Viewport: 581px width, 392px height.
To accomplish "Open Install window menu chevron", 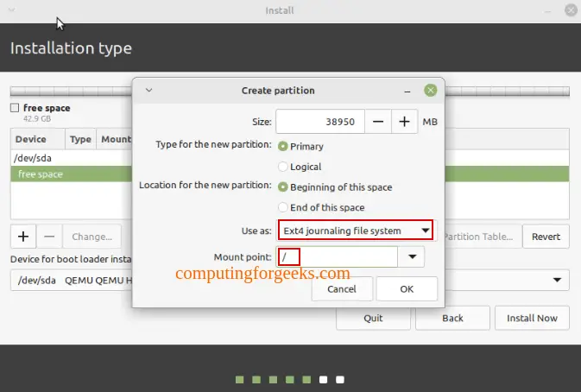I will (12, 10).
